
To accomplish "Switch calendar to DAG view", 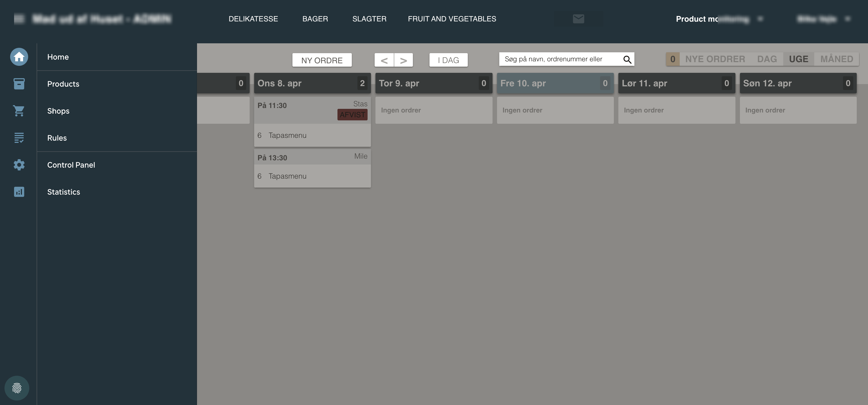I will coord(767,59).
